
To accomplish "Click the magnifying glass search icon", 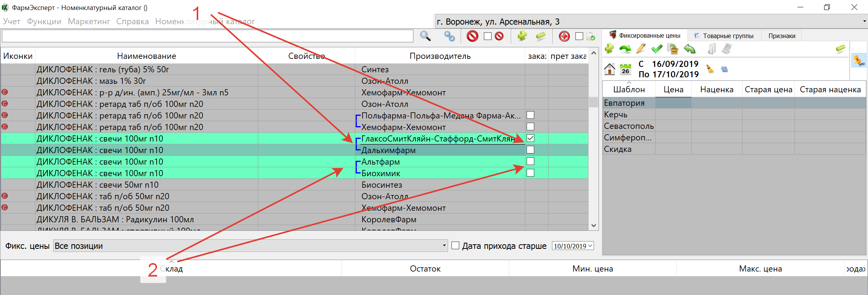I will click(x=425, y=36).
